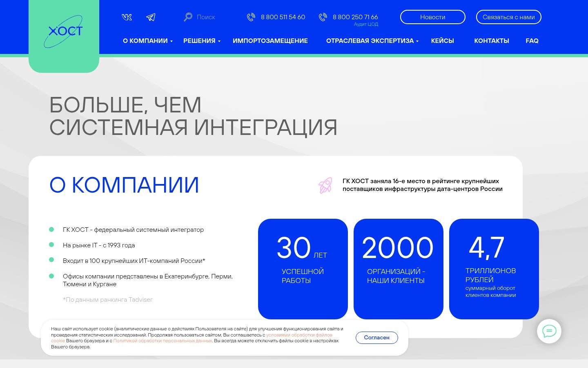Viewport: 588px width, 368px height.
Task: Click the 16-е место rating announcement text
Action: (423, 185)
